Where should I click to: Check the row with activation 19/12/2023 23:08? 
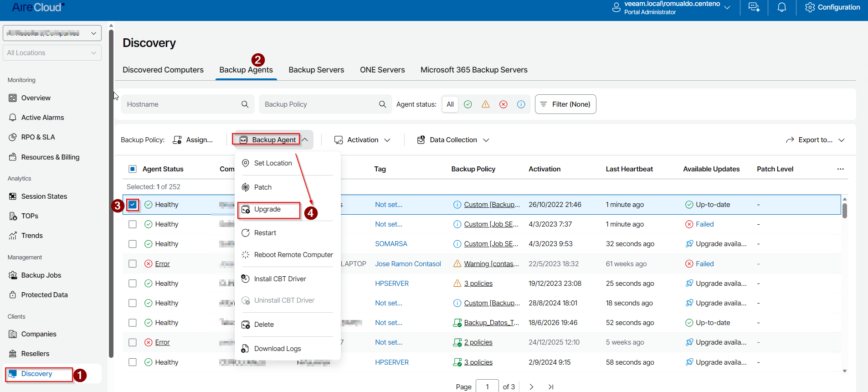point(133,284)
